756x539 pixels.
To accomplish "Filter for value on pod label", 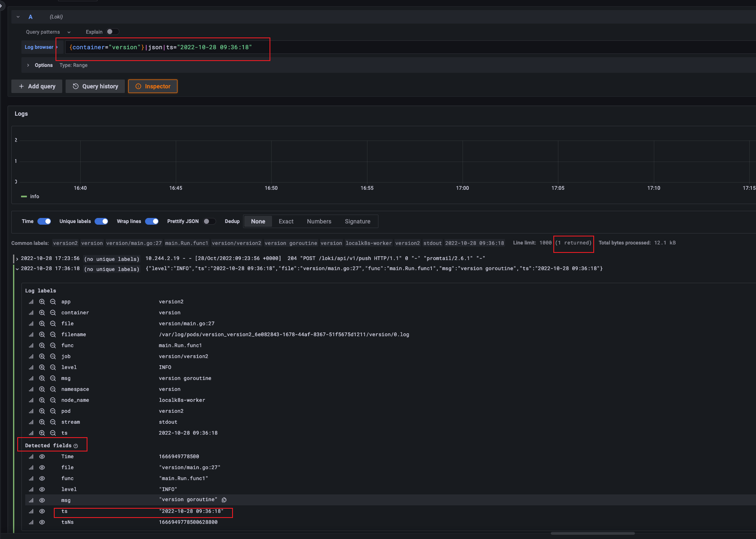I will click(x=42, y=411).
